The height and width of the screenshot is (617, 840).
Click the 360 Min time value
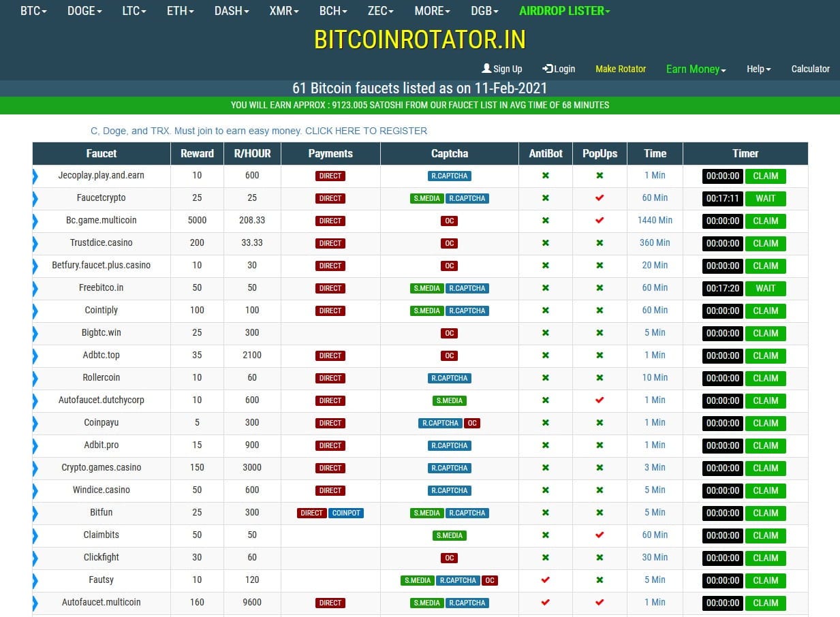[x=655, y=242]
